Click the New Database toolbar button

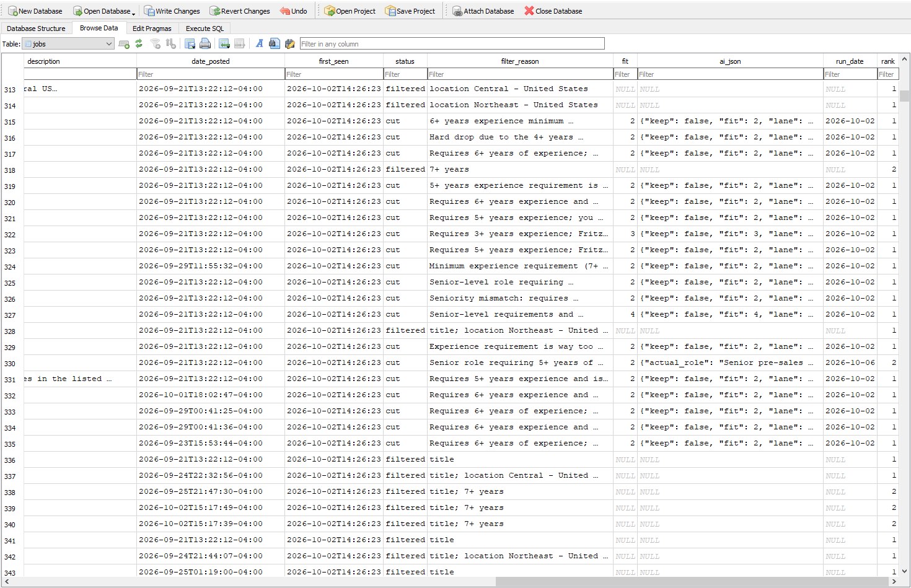click(x=35, y=11)
